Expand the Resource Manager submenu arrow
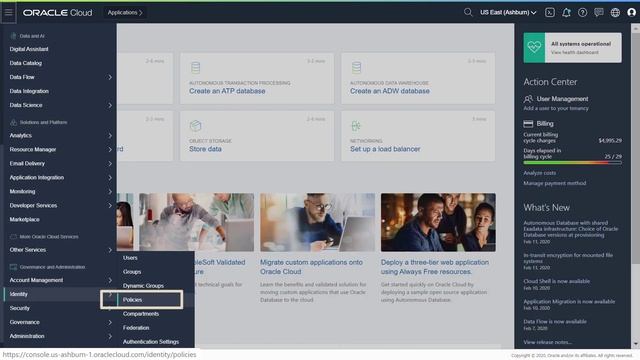640x360 pixels. 110,149
